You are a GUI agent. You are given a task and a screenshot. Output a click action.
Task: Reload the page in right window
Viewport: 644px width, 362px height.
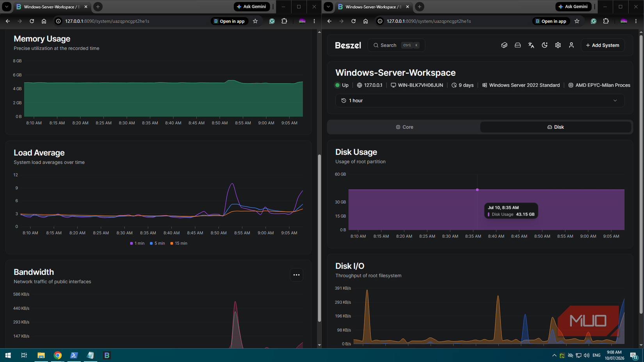click(354, 21)
